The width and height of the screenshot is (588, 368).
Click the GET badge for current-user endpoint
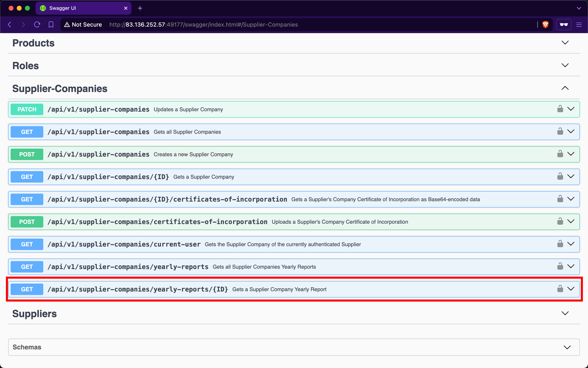pyautogui.click(x=27, y=244)
